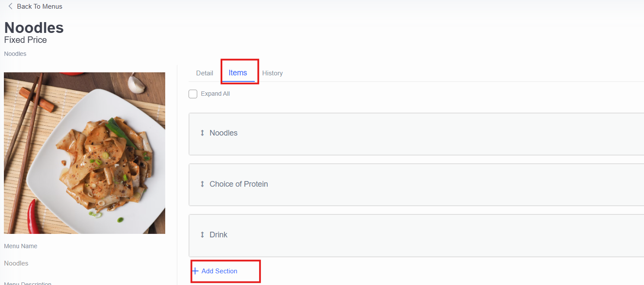
Task: Click the reorder handle icon for Noodles section
Action: [x=202, y=133]
